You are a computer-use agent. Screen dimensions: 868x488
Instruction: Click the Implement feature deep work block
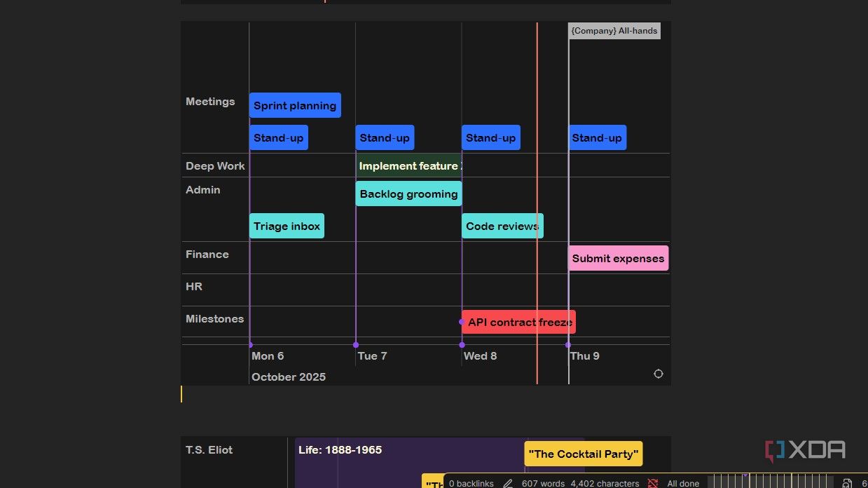pos(409,165)
